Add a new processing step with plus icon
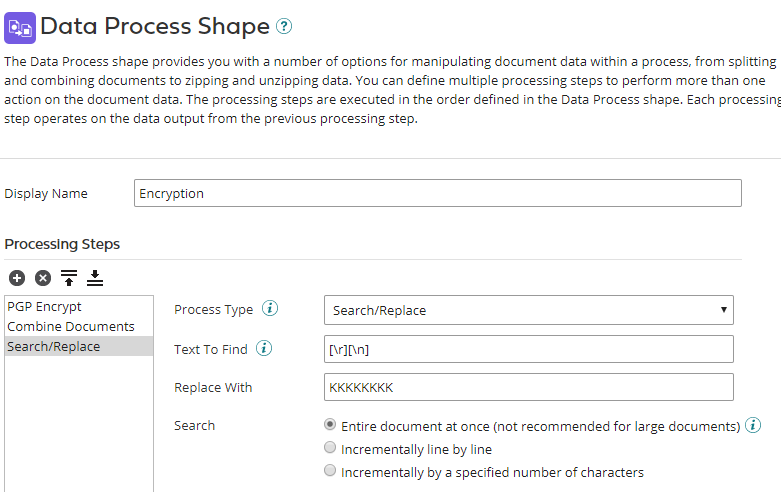 click(17, 278)
